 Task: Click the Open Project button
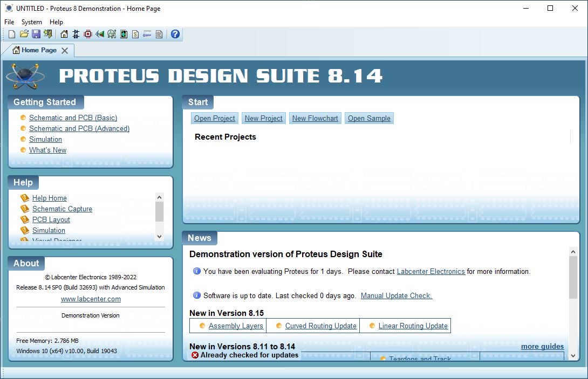pyautogui.click(x=215, y=119)
